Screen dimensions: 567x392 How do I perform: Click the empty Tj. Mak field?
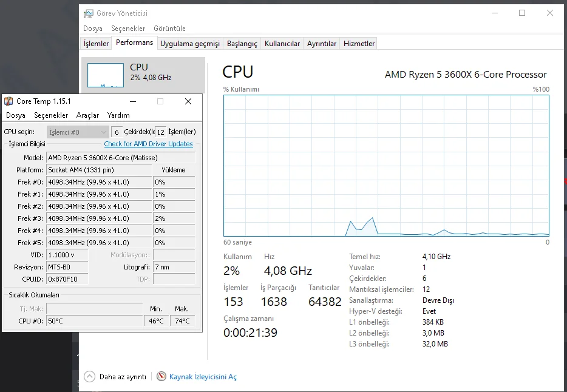click(95, 309)
